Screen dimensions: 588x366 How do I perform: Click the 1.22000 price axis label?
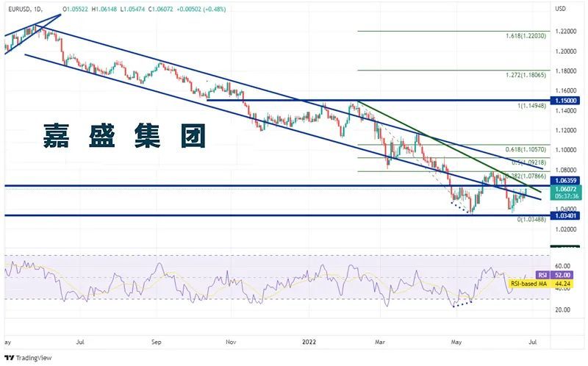pos(565,32)
